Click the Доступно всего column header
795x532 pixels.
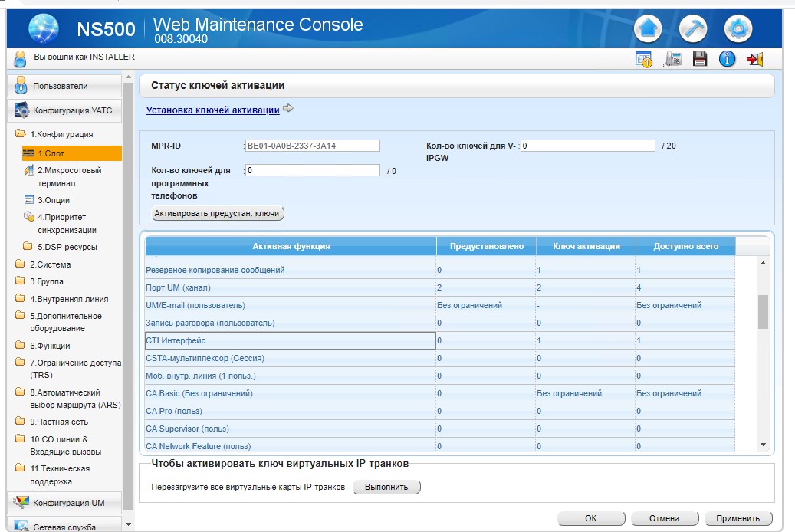(685, 246)
